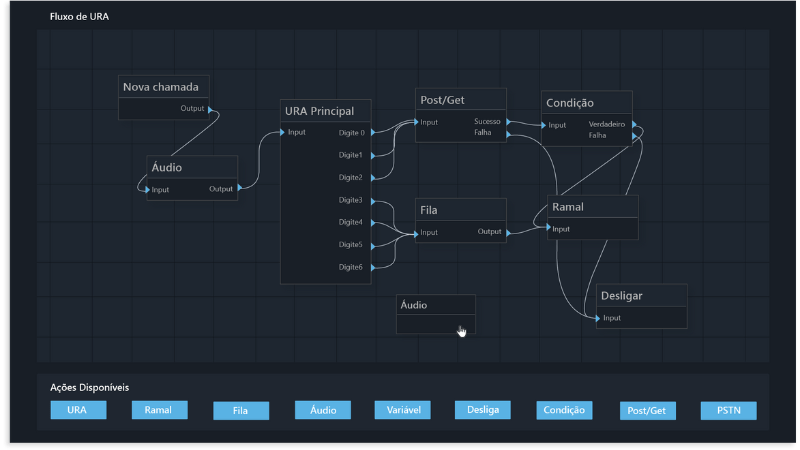Select the Nova chamada node title
Screen dimensions: 800x450
166,87
